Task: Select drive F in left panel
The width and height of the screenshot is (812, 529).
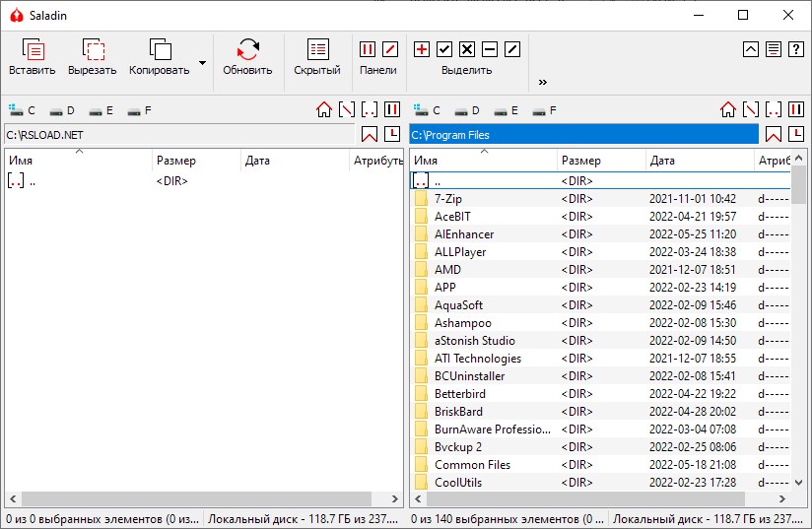Action: [139, 110]
